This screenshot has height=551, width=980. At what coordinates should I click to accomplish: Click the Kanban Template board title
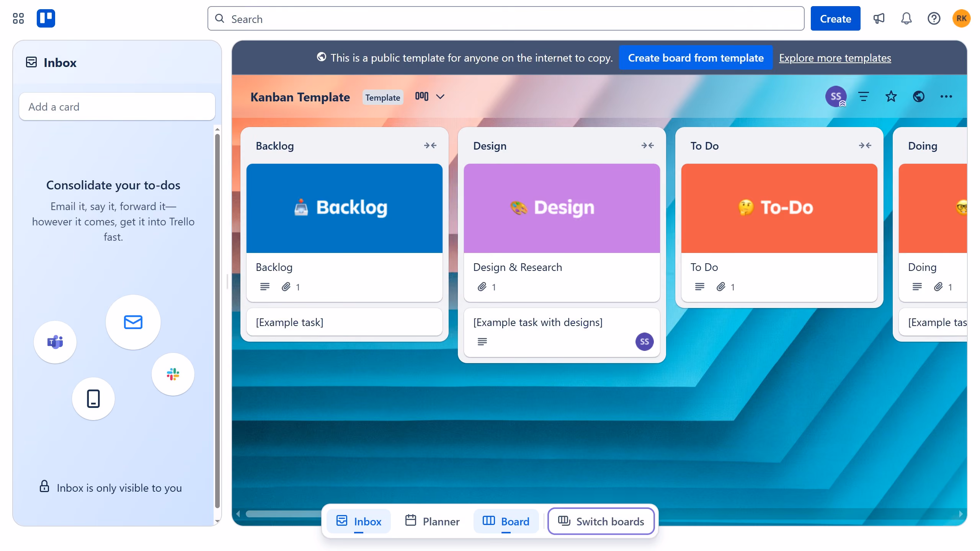(300, 97)
